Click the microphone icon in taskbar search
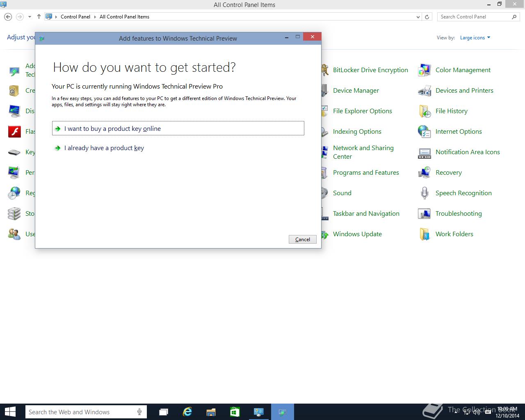 [x=139, y=412]
